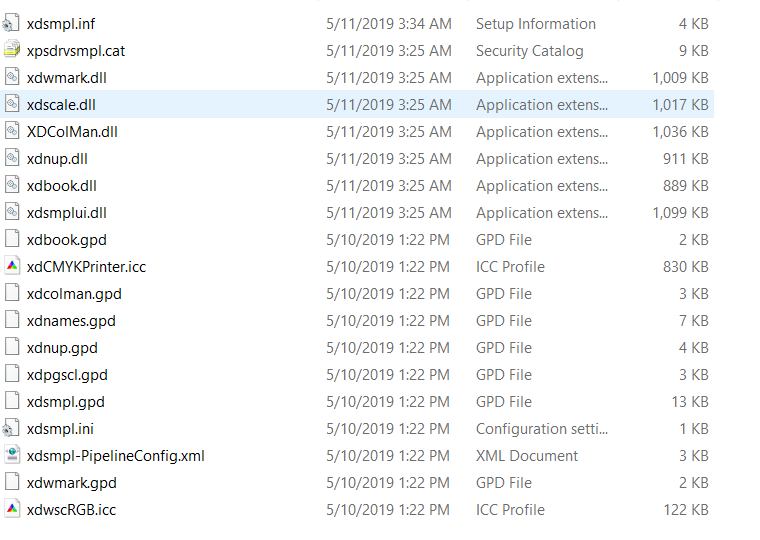Image resolution: width=760 pixels, height=540 pixels.
Task: Select the file named xdwscRGB.icc
Action: (x=71, y=510)
